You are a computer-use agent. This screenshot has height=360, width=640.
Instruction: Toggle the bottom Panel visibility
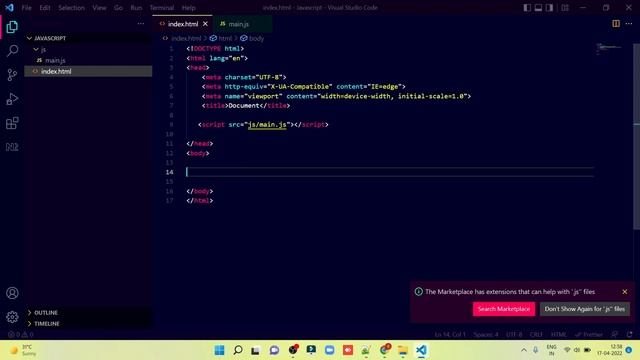(538, 7)
